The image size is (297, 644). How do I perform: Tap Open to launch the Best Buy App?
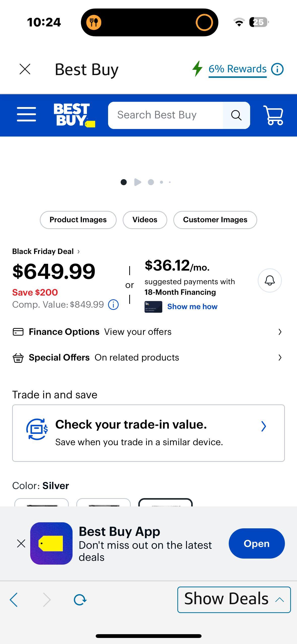coord(256,543)
